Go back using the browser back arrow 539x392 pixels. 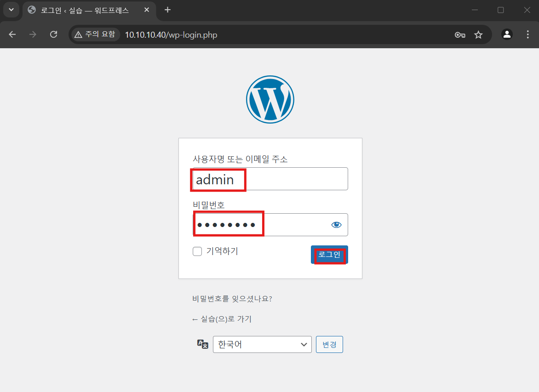tap(12, 34)
